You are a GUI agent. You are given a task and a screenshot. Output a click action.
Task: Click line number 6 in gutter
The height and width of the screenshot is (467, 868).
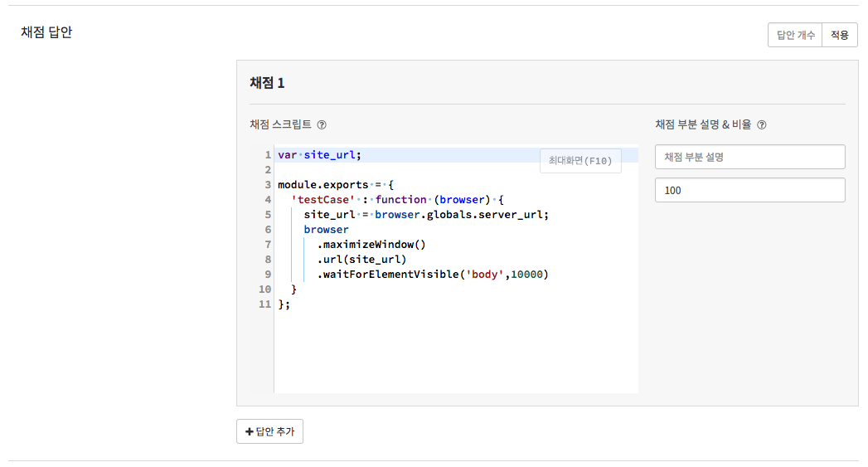(267, 230)
